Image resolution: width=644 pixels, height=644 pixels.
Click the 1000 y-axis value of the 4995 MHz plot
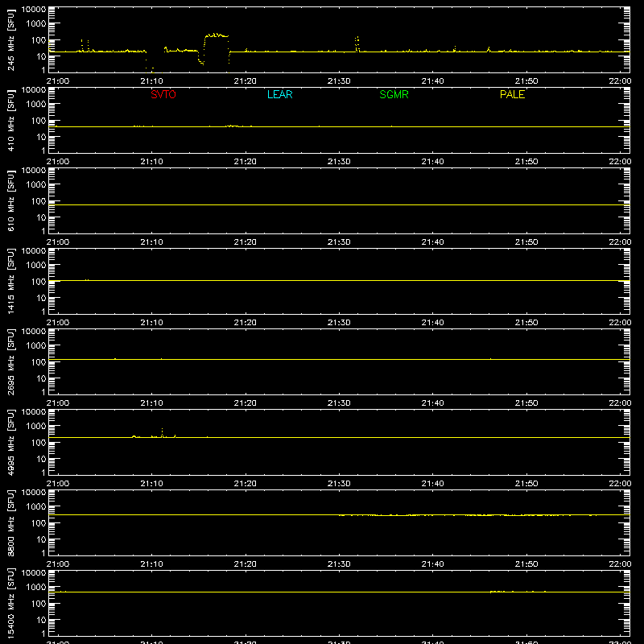(x=35, y=426)
